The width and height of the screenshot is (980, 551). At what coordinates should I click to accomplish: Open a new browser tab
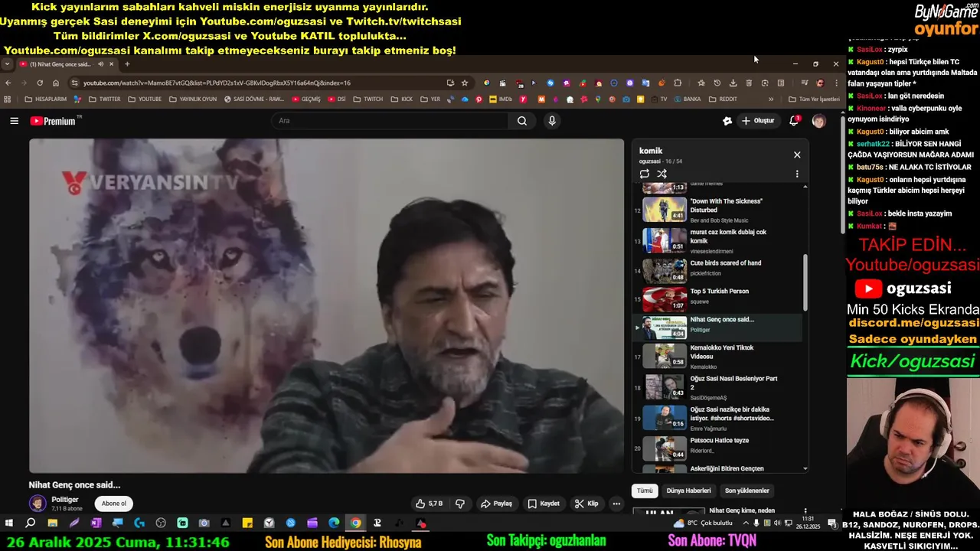tap(127, 64)
